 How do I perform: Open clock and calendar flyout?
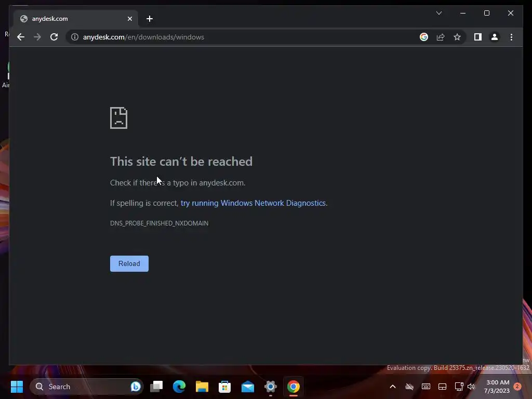pos(497,387)
